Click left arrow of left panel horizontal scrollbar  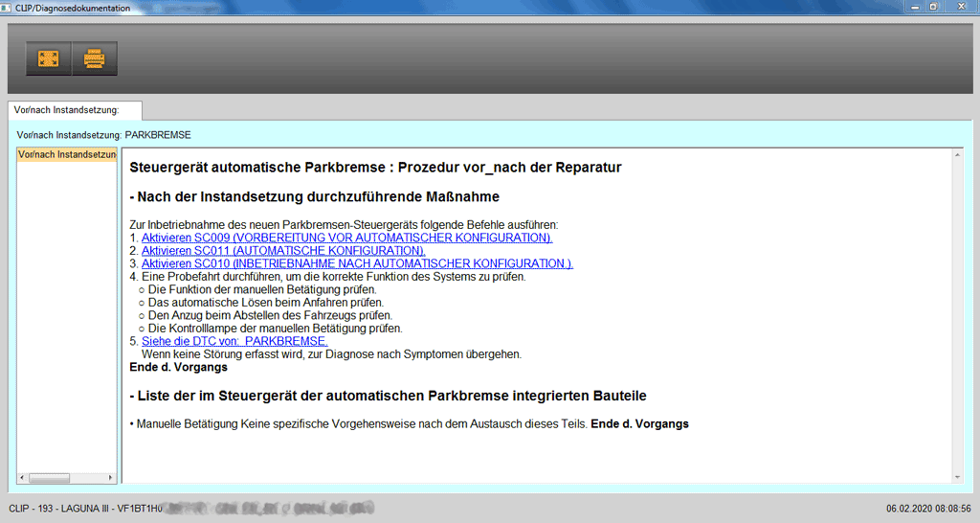23,477
